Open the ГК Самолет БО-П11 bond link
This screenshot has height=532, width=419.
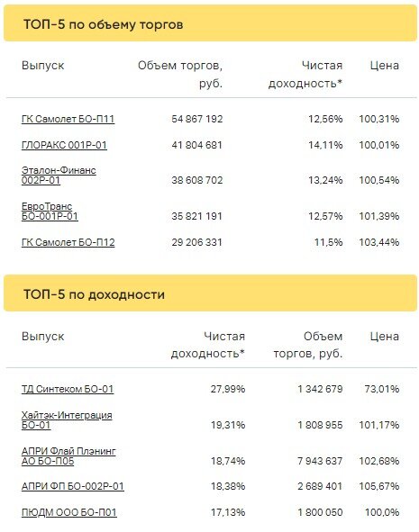click(68, 119)
